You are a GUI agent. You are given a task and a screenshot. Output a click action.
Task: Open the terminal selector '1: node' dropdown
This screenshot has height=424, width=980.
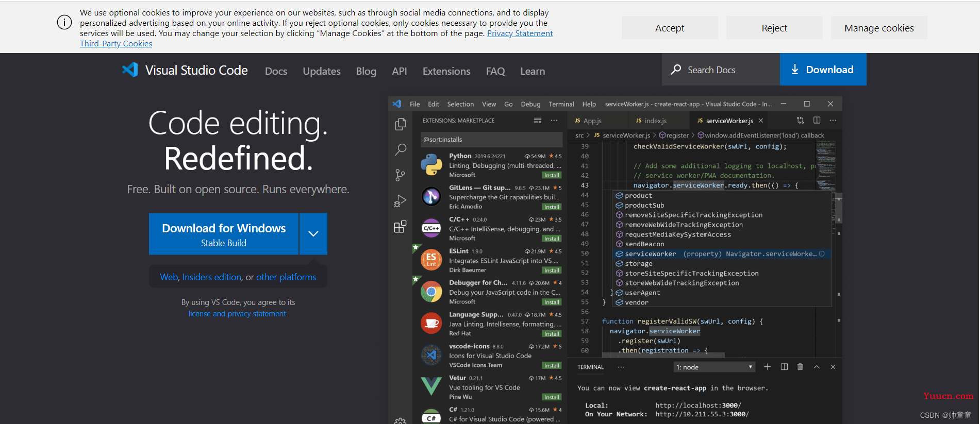[715, 367]
